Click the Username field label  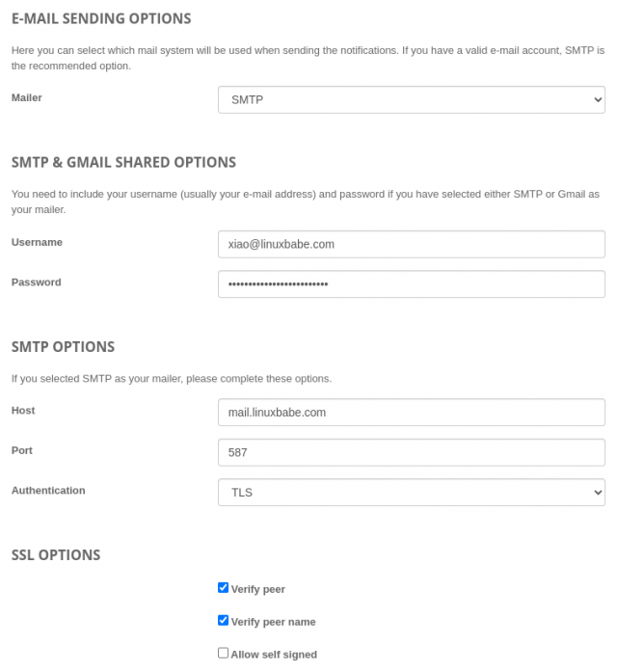tap(37, 242)
